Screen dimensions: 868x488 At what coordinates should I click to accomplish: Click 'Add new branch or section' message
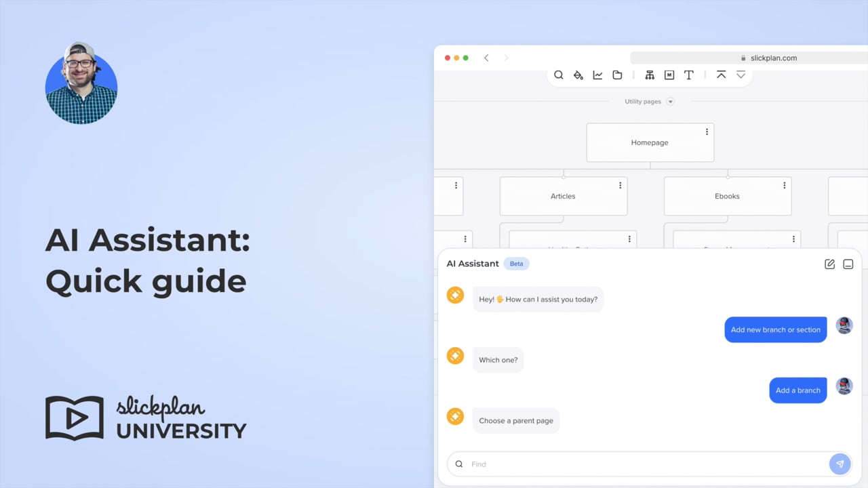tap(776, 329)
